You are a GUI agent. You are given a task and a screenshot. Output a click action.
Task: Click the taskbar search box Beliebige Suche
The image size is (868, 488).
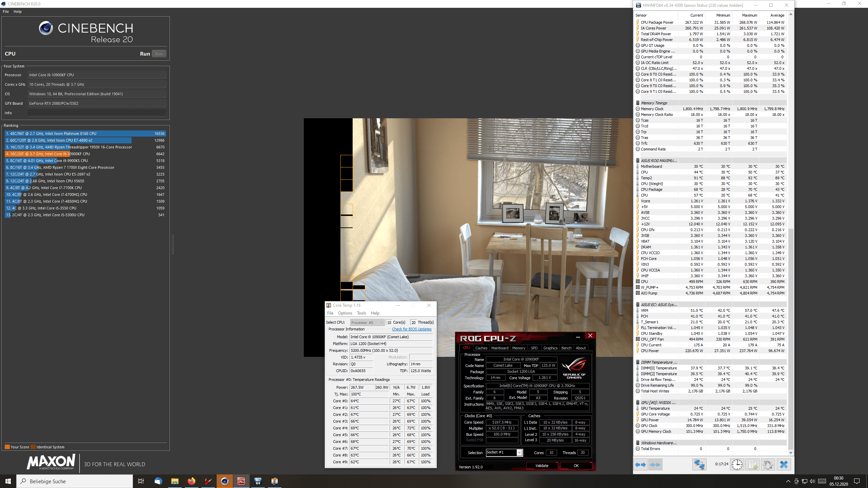tap(75, 481)
